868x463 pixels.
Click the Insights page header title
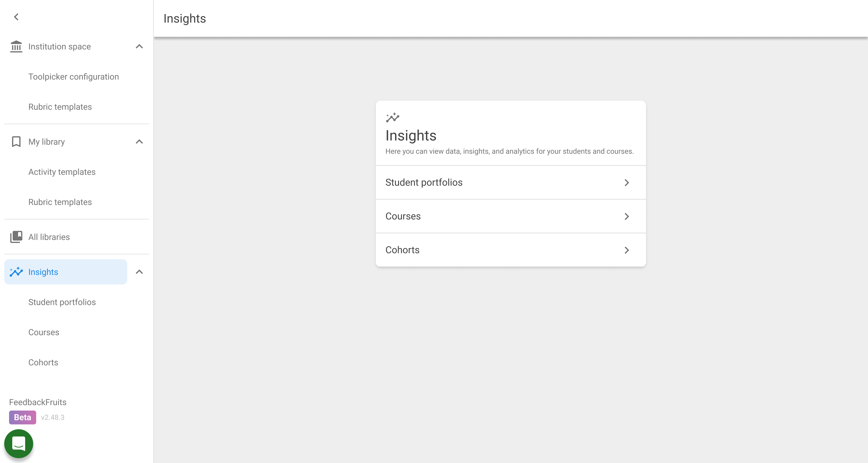coord(185,18)
